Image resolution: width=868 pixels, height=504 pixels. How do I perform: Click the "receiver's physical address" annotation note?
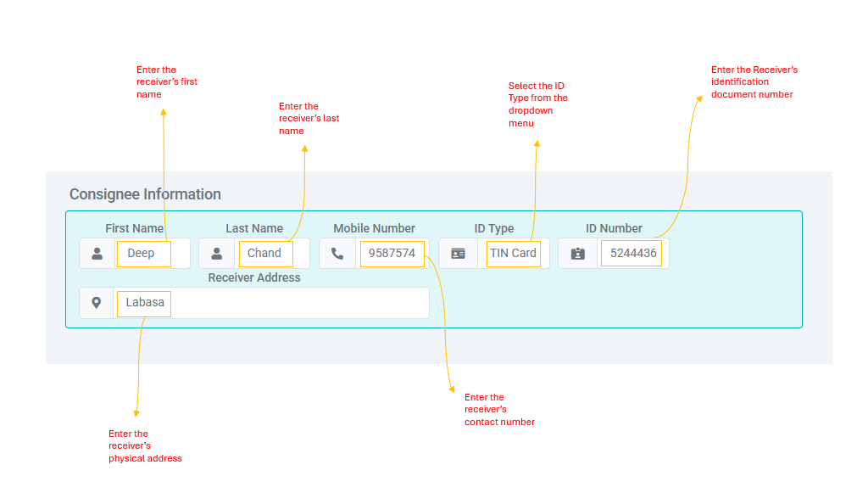pyautogui.click(x=144, y=446)
